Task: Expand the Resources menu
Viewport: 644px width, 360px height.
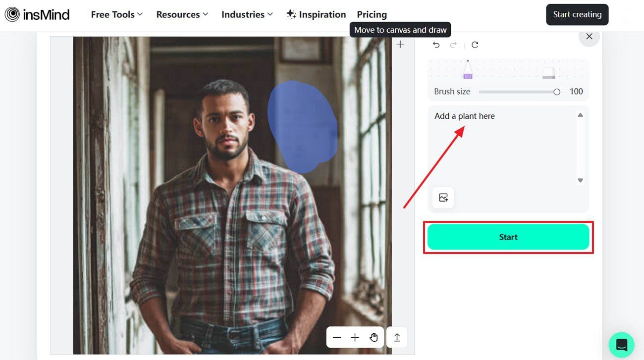Action: (182, 14)
